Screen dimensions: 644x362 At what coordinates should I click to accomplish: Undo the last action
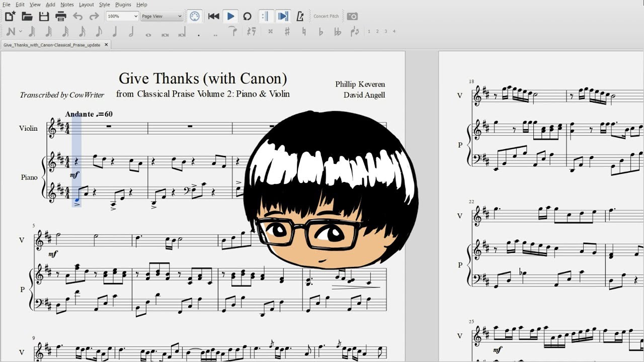pos(77,16)
